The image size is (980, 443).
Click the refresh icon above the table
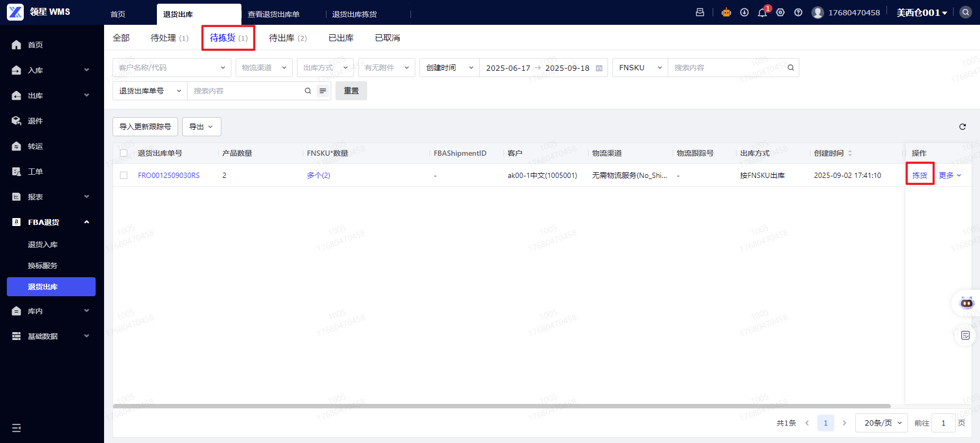coord(963,127)
